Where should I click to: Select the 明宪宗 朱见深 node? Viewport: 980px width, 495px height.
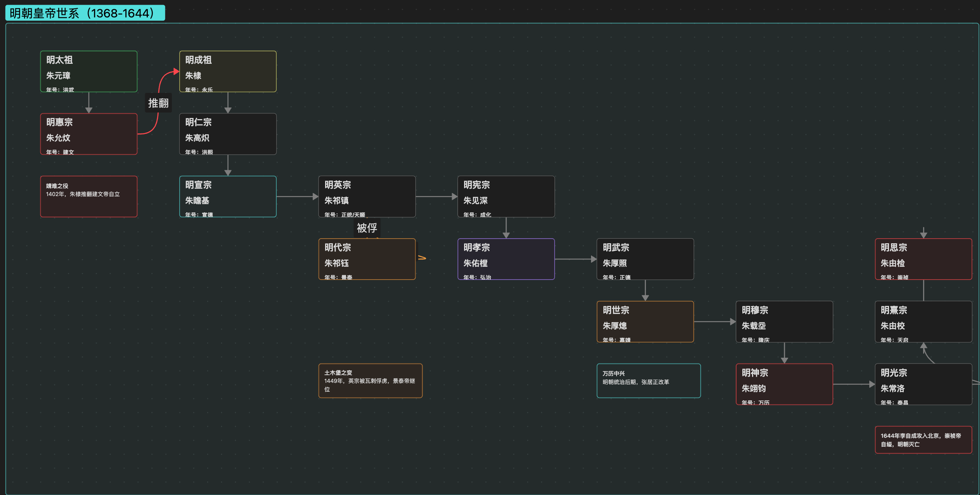[x=506, y=196]
